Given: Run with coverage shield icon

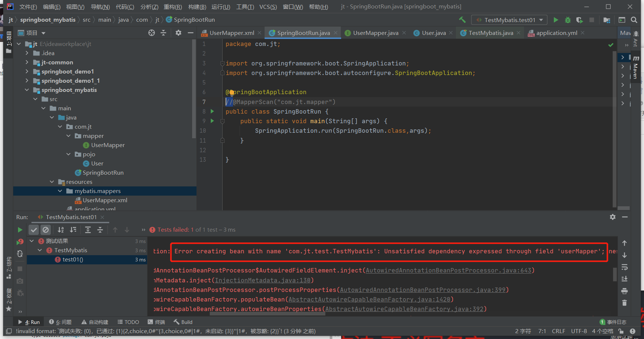Looking at the screenshot, I should 580,20.
